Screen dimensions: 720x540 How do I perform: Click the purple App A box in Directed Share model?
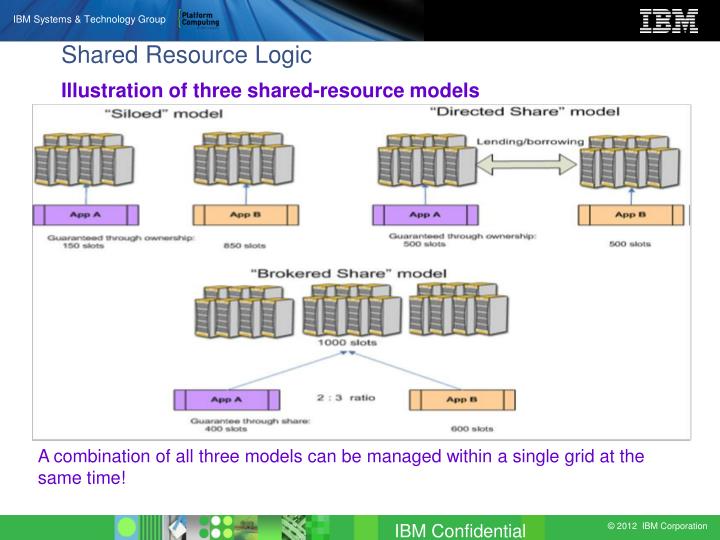click(x=425, y=215)
